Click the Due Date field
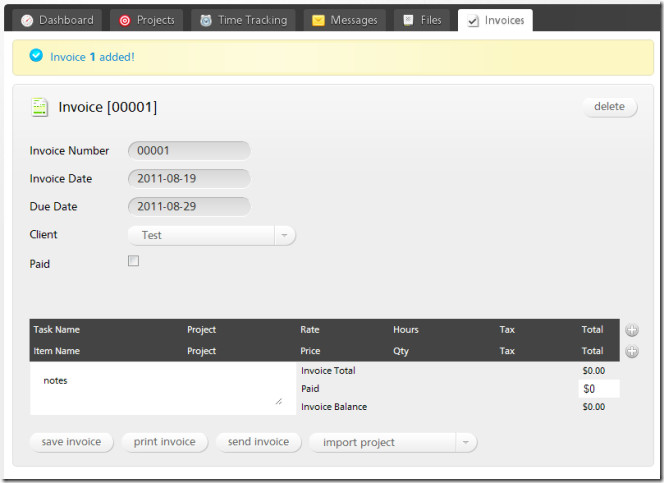 coord(189,207)
